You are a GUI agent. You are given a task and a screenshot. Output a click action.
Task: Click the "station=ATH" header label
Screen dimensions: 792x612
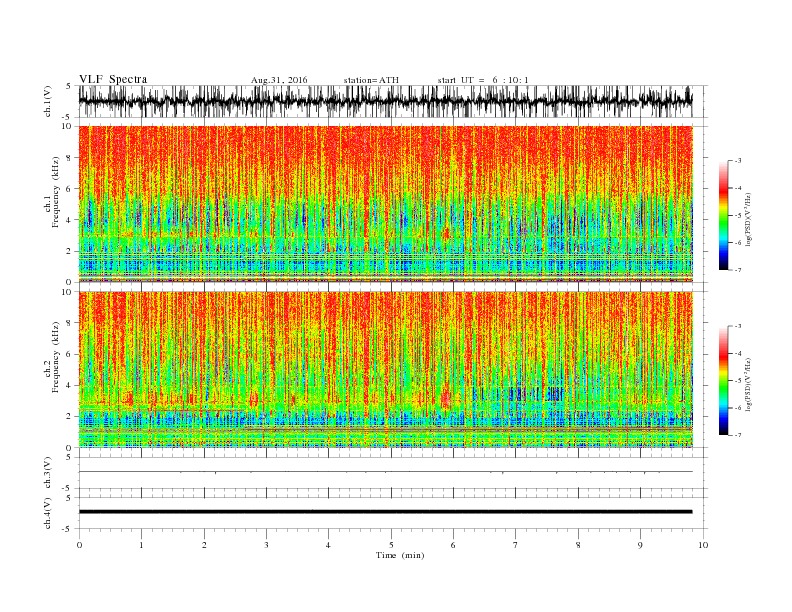(x=371, y=80)
